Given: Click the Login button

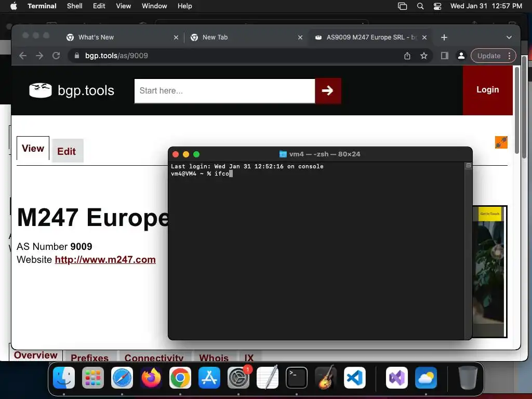Looking at the screenshot, I should tap(487, 90).
